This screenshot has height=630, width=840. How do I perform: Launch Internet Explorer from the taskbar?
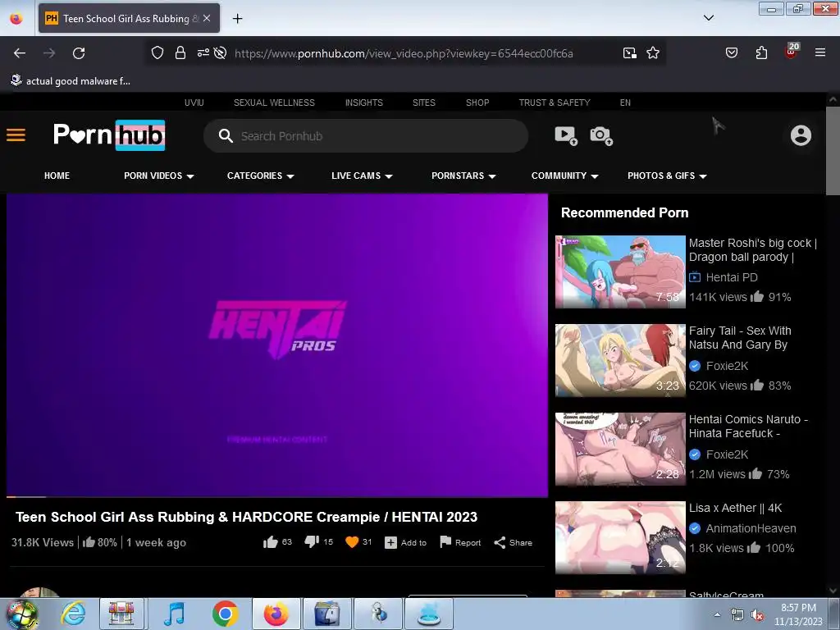point(73,614)
